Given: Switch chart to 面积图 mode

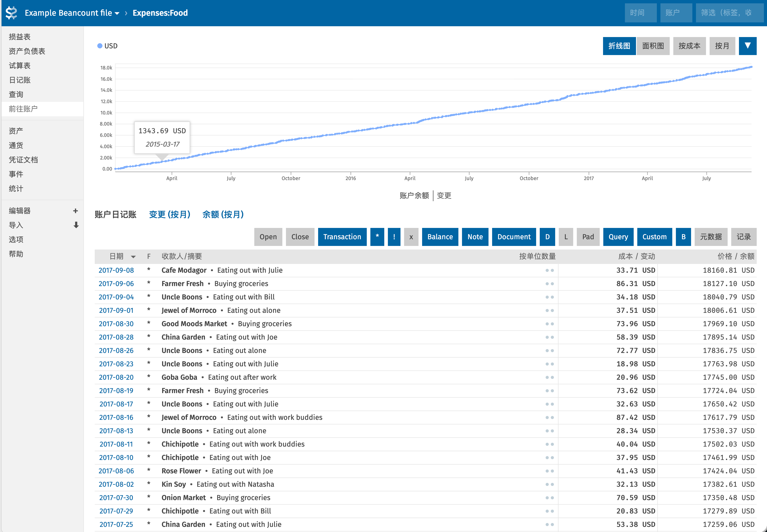Looking at the screenshot, I should (x=653, y=46).
